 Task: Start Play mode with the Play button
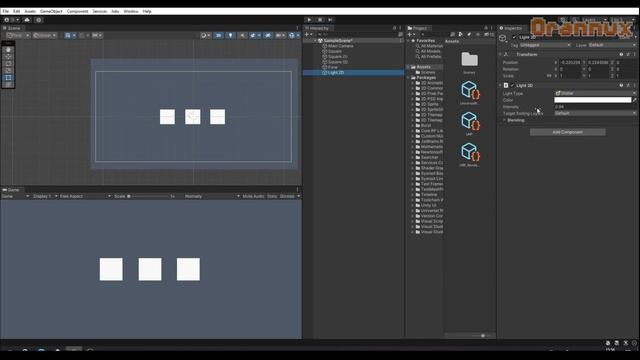(309, 20)
